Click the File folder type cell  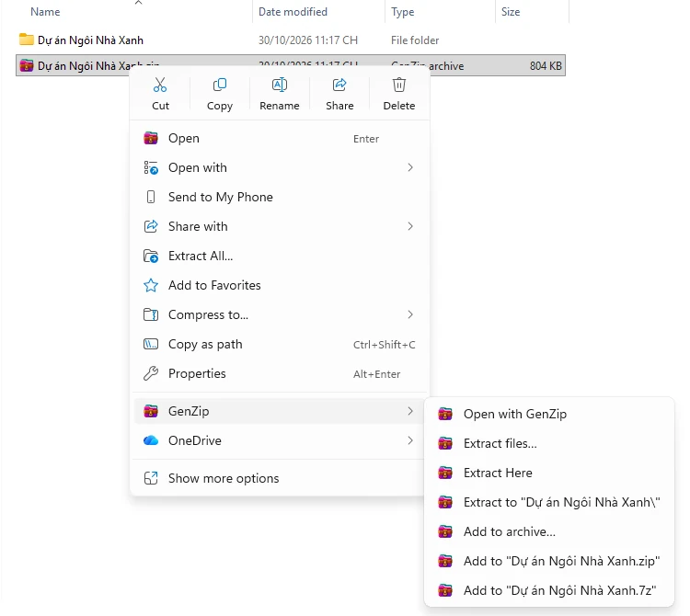point(415,40)
